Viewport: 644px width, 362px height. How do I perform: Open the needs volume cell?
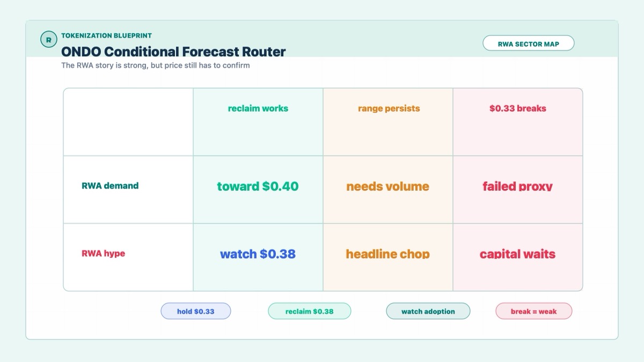tap(389, 190)
